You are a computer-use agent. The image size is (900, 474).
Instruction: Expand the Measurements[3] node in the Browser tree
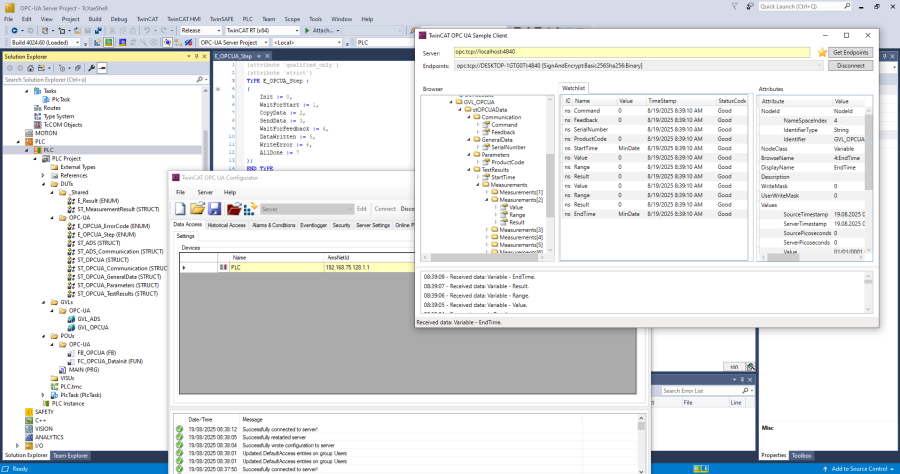487,230
